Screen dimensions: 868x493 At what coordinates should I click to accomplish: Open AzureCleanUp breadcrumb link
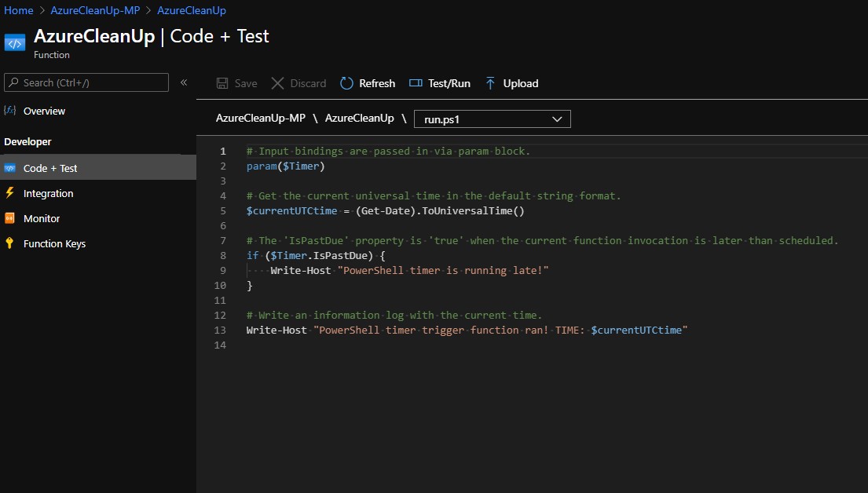[x=192, y=10]
